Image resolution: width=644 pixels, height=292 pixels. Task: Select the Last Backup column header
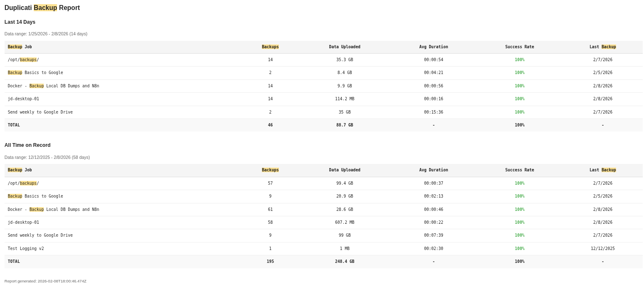click(x=602, y=47)
